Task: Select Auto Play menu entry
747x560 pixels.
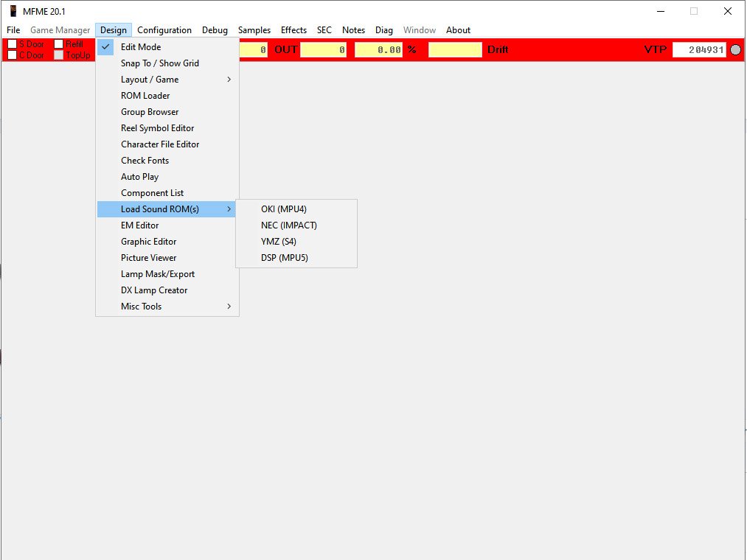Action: click(x=167, y=177)
